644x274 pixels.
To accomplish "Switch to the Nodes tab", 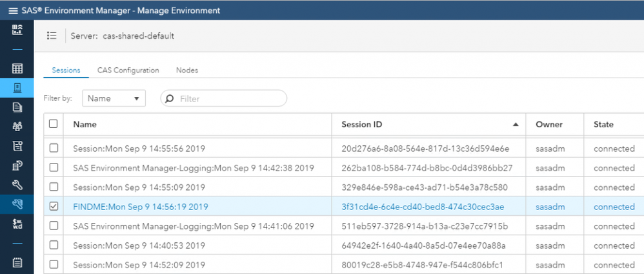I will [x=187, y=70].
